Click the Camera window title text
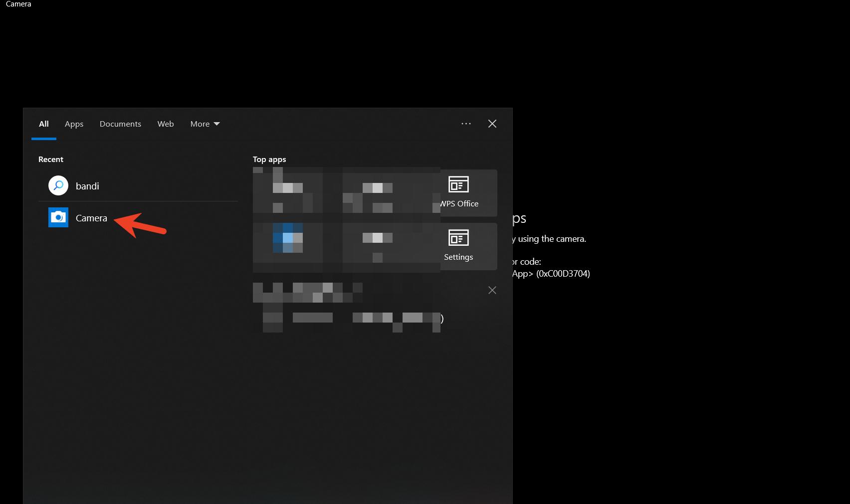The image size is (850, 504). click(18, 4)
